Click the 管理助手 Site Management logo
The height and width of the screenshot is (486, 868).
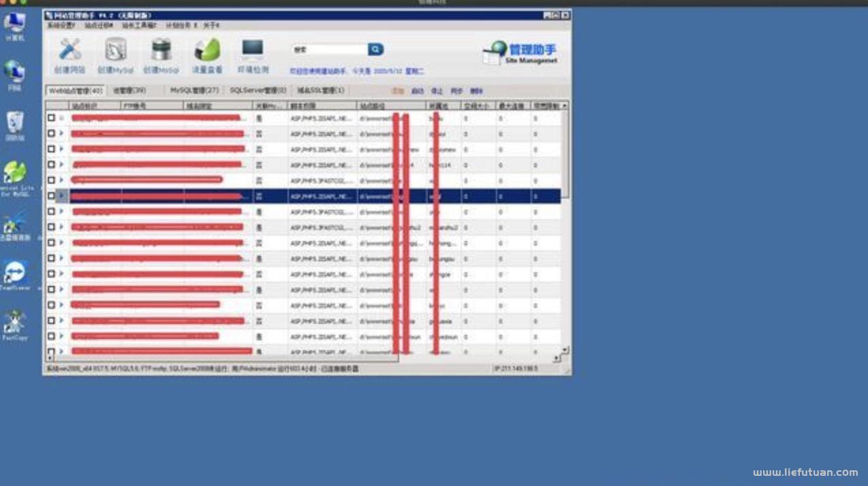pyautogui.click(x=521, y=52)
